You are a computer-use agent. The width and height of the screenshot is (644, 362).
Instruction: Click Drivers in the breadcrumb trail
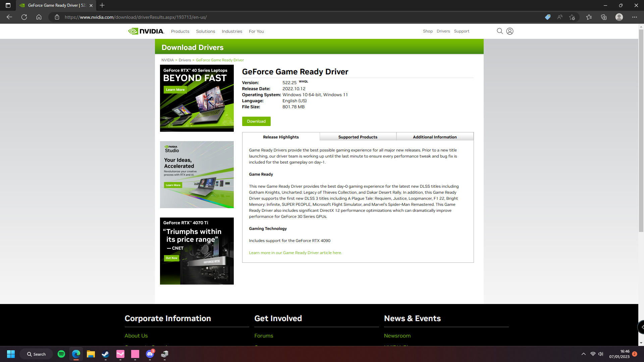pyautogui.click(x=184, y=60)
